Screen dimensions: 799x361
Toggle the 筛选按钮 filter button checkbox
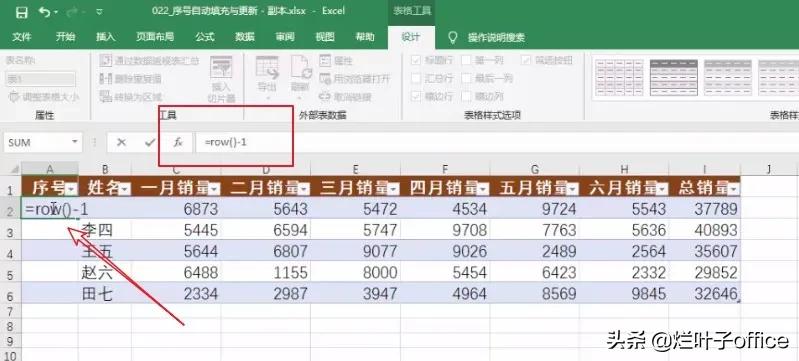[526, 60]
